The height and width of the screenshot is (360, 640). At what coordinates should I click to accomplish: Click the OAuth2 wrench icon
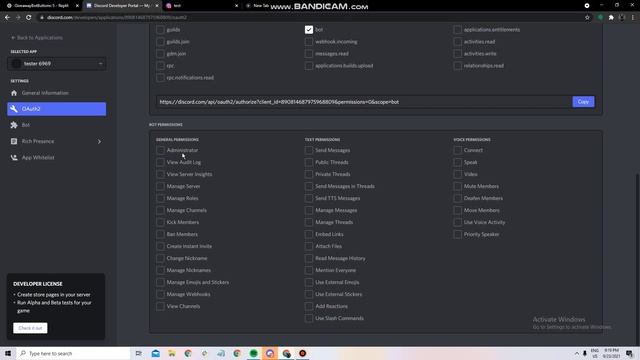pos(14,109)
